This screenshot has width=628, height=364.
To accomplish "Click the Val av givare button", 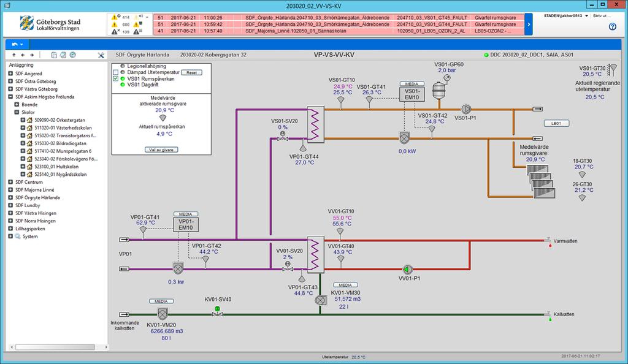I will (x=161, y=150).
